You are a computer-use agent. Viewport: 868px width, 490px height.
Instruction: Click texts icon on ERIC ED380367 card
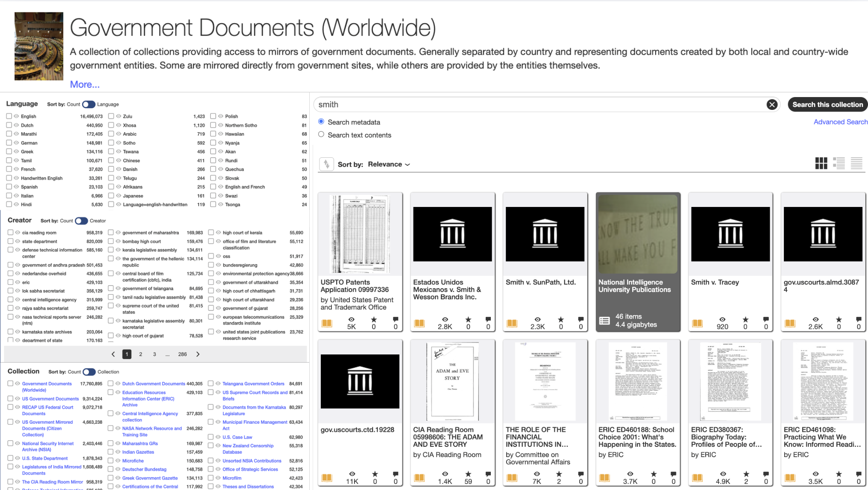[697, 478]
